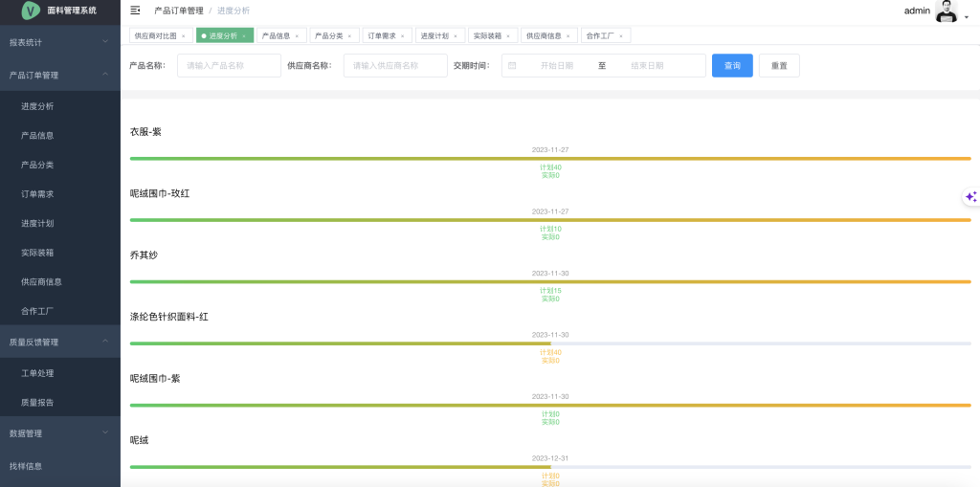Expand the 报表统计 sidebar menu
This screenshot has width=980, height=487.
coord(59,42)
